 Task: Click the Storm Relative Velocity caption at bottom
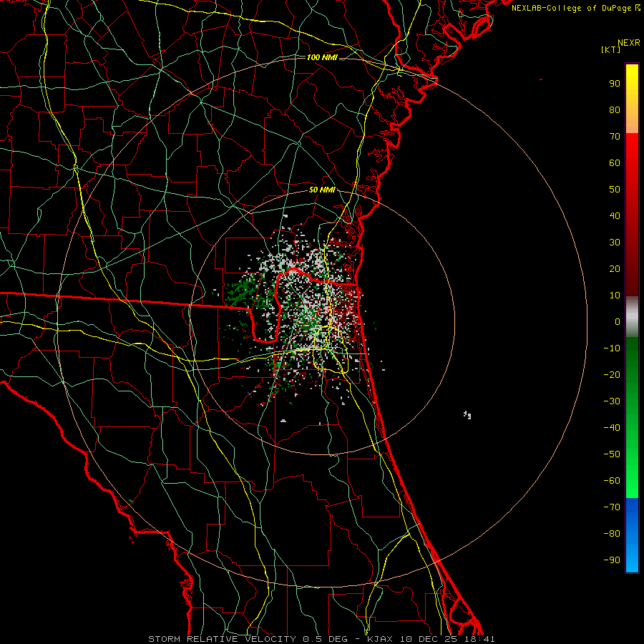pos(321,639)
